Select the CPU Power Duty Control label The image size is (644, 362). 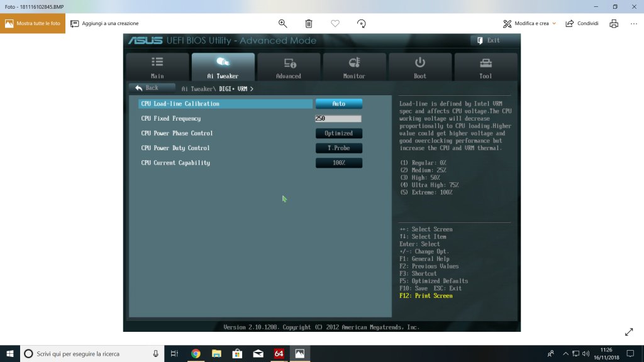[175, 148]
